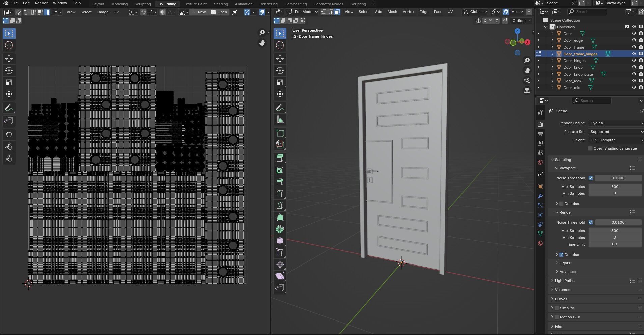Enable the Simplify checkbox

click(557, 308)
